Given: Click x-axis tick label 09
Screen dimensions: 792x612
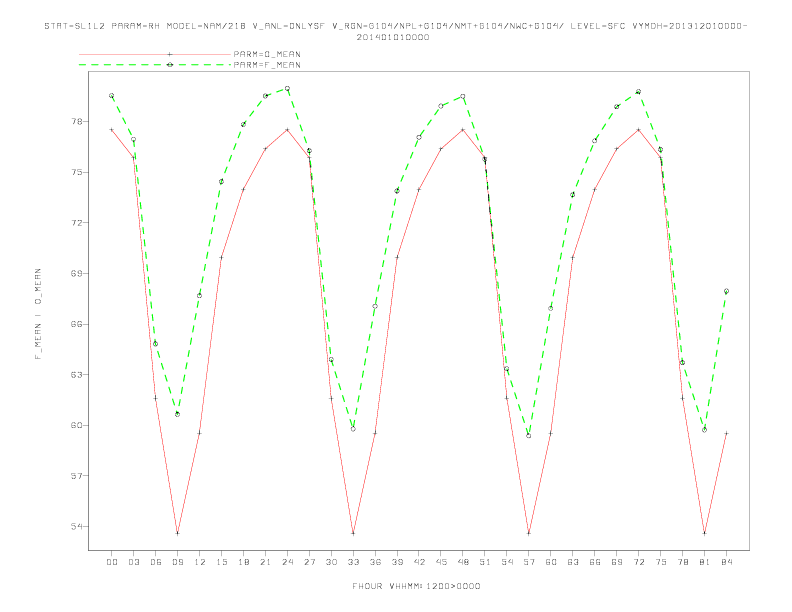Looking at the screenshot, I should 177,562.
